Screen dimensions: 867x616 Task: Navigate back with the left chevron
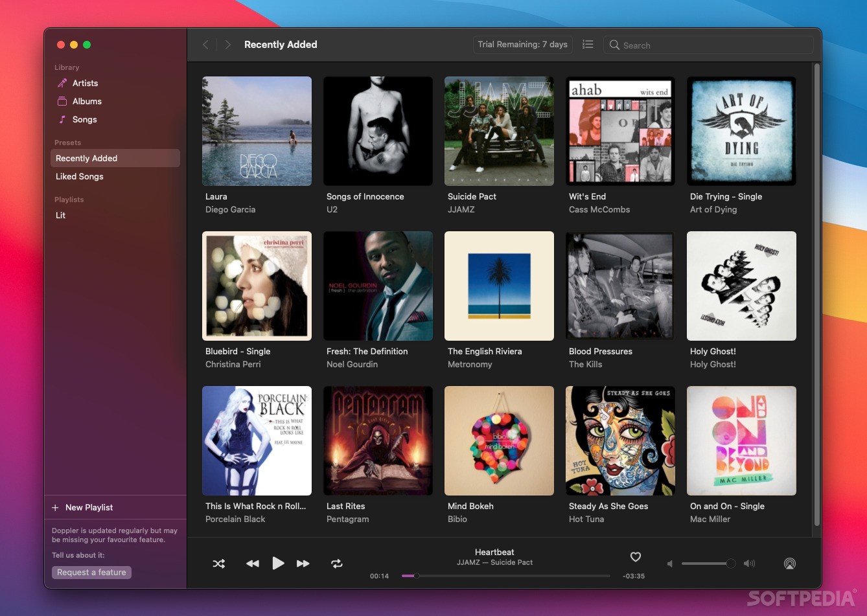click(x=205, y=45)
